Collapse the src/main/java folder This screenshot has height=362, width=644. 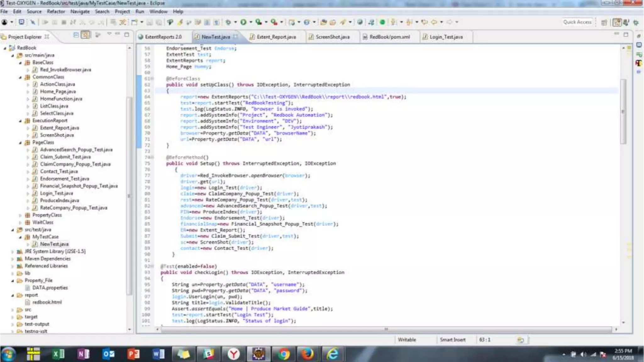tap(13, 55)
